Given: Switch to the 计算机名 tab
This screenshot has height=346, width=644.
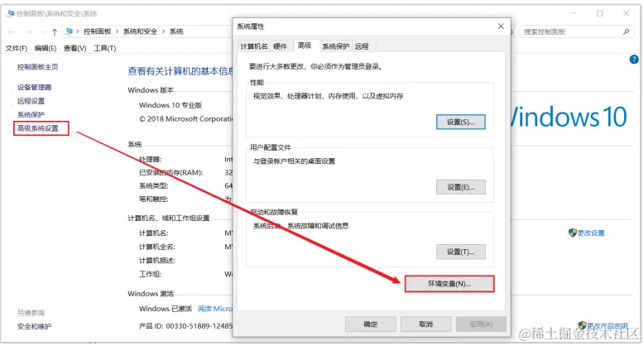Looking at the screenshot, I should click(254, 46).
